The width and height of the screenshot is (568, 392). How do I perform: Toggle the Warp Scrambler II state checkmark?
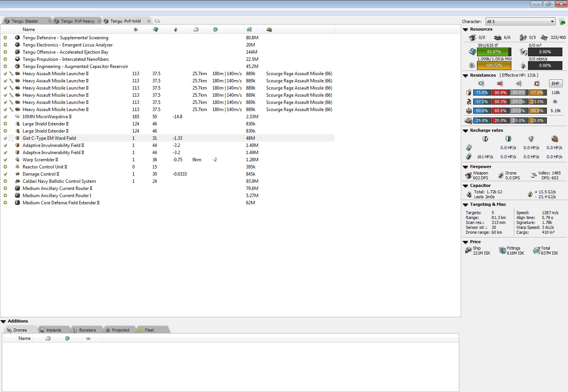(x=5, y=160)
